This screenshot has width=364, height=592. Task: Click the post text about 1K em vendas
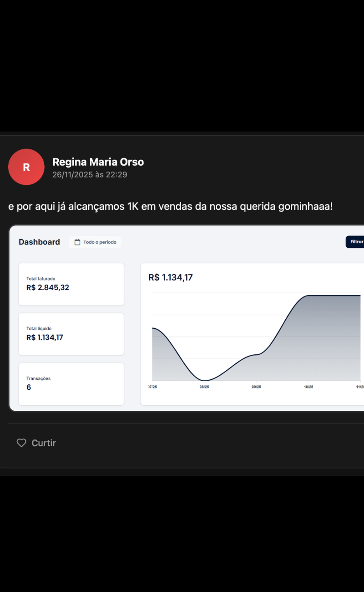(170, 206)
